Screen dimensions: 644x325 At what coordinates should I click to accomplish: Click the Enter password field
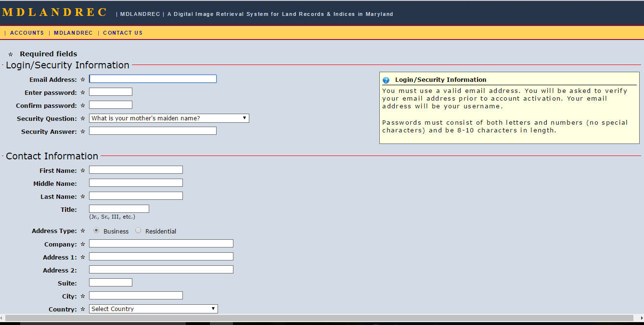(110, 91)
